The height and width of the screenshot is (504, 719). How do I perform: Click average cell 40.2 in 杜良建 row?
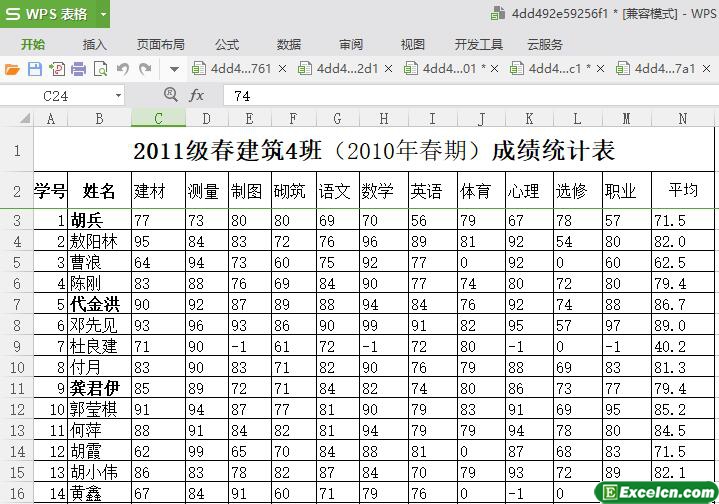coord(682,346)
